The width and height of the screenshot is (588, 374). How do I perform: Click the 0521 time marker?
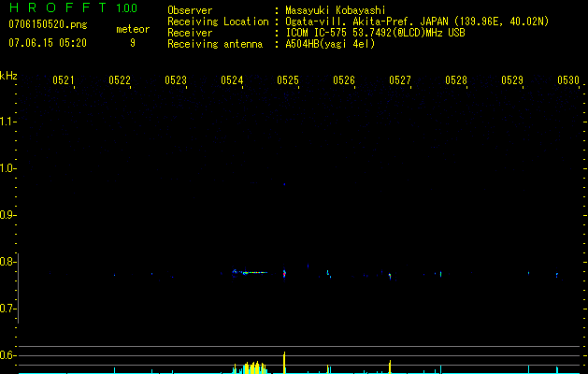[64, 80]
